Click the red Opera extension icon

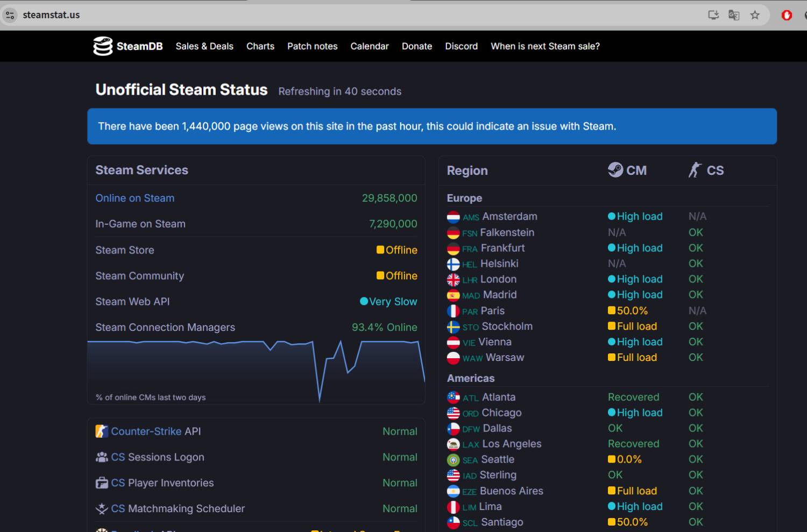click(x=787, y=15)
